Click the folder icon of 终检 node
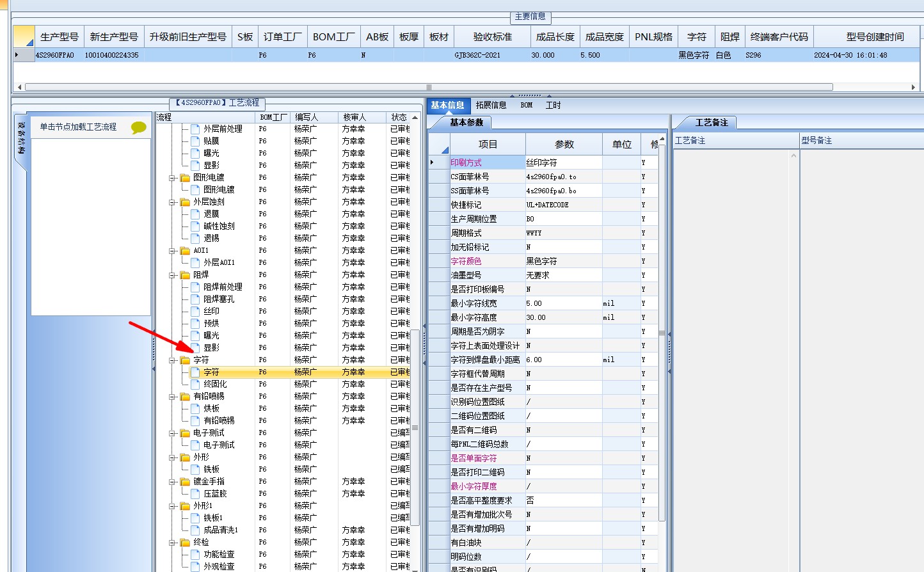 click(x=185, y=543)
